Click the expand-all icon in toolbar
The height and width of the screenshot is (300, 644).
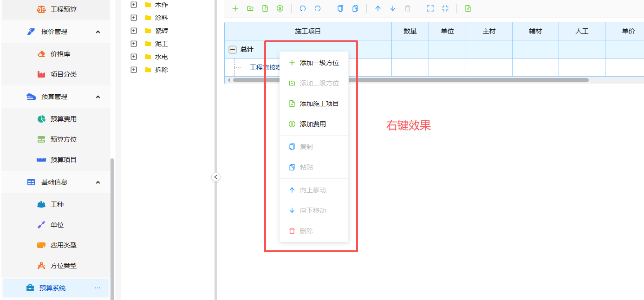point(430,8)
